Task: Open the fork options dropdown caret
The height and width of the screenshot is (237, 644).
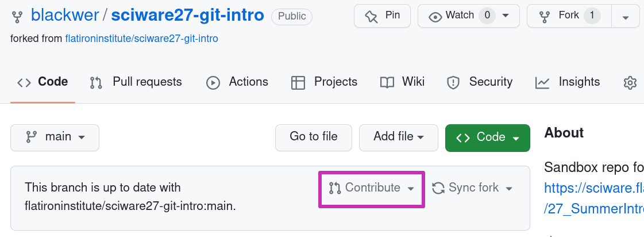Action: (626, 16)
